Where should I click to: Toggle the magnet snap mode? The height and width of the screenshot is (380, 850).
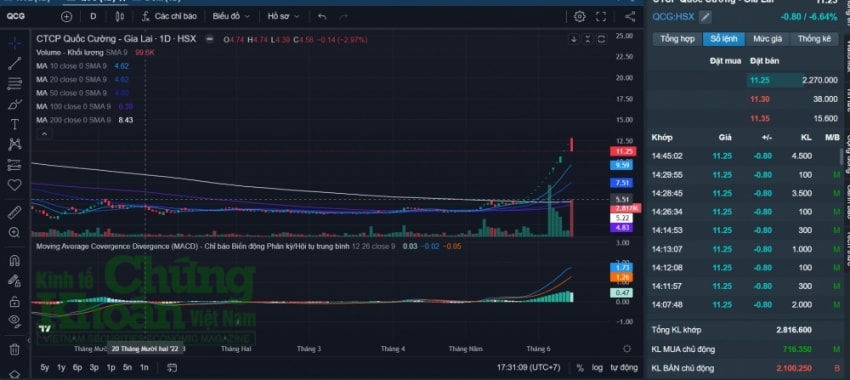[x=15, y=261]
